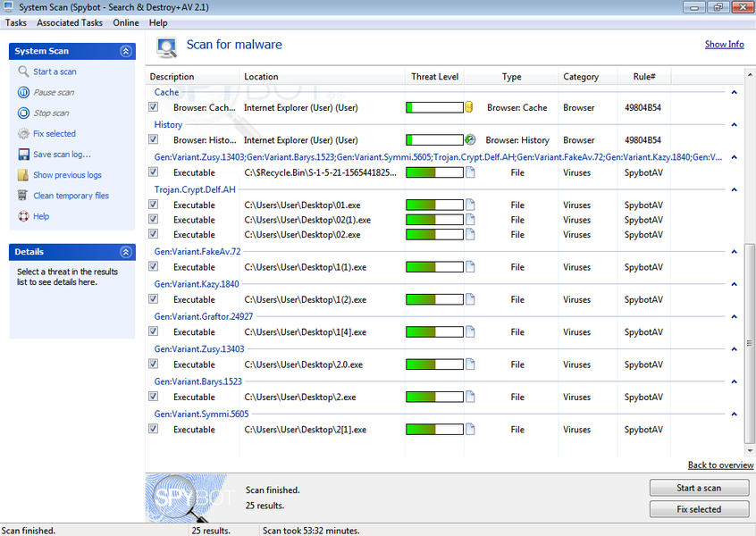Click the threat level bar of Browser: Cache
The height and width of the screenshot is (536, 756).
point(434,107)
